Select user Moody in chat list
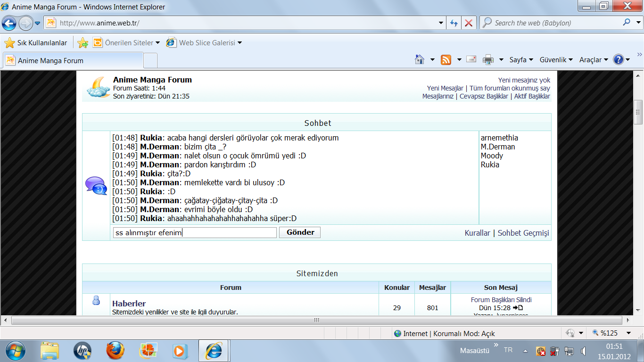The image size is (644, 362). pyautogui.click(x=492, y=156)
